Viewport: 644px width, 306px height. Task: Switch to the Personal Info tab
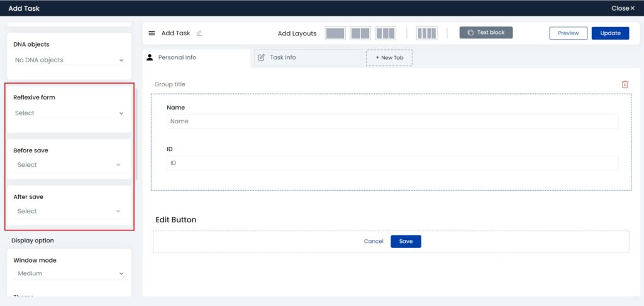coord(176,57)
